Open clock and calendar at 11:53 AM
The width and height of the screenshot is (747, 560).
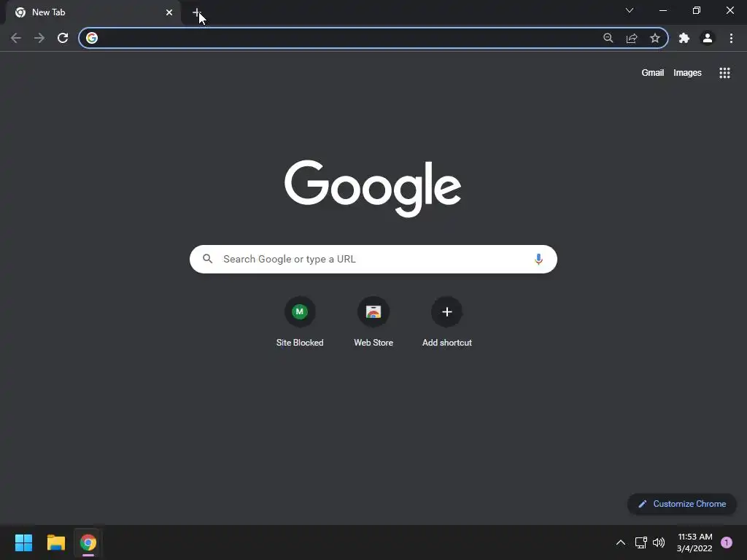(694, 542)
